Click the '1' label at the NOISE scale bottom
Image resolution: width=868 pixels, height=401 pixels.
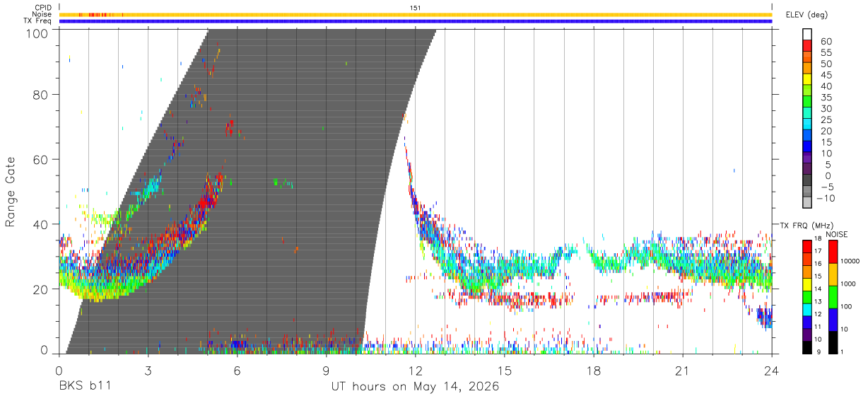pos(843,351)
